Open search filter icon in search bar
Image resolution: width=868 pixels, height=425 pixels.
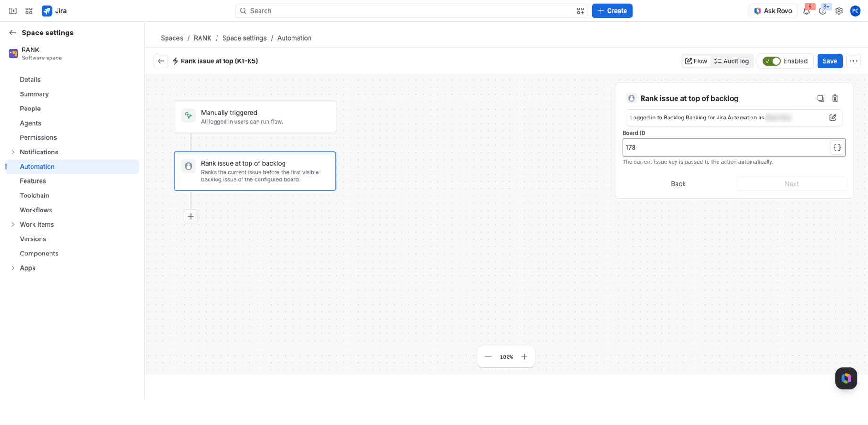tap(580, 11)
